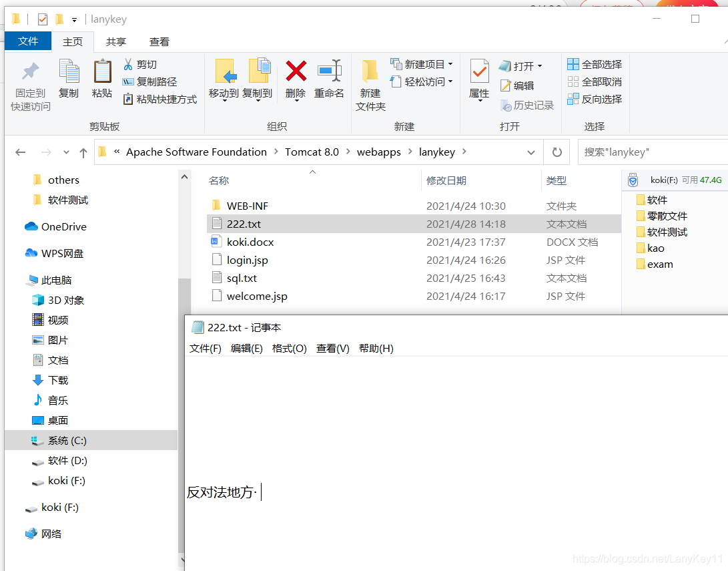This screenshot has width=728, height=571.
Task: Open Notepad 编辑(E) menu
Action: pyautogui.click(x=246, y=349)
